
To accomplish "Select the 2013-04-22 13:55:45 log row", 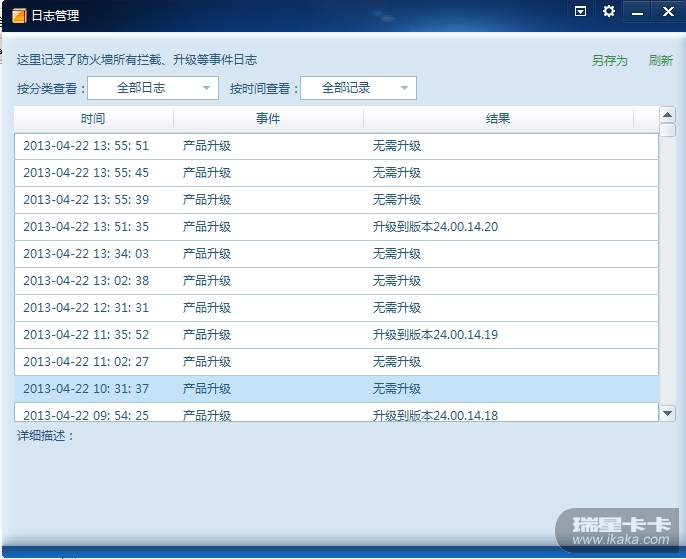I will [336, 173].
